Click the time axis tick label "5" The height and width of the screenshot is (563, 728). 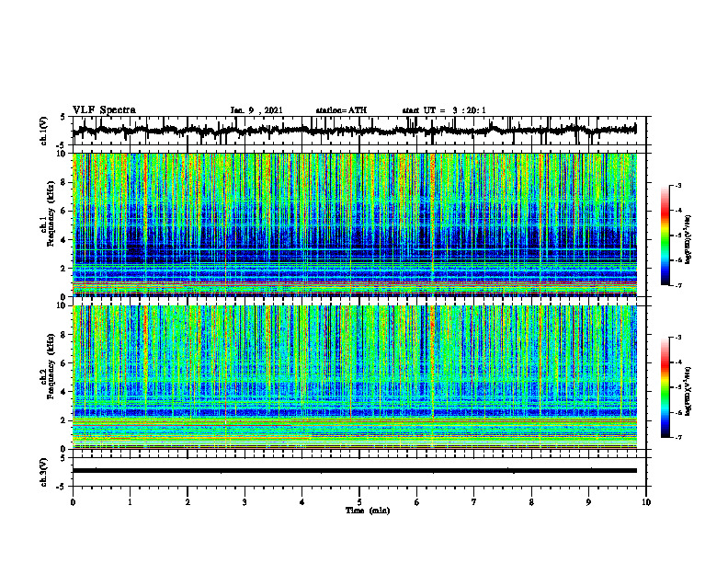tap(359, 502)
